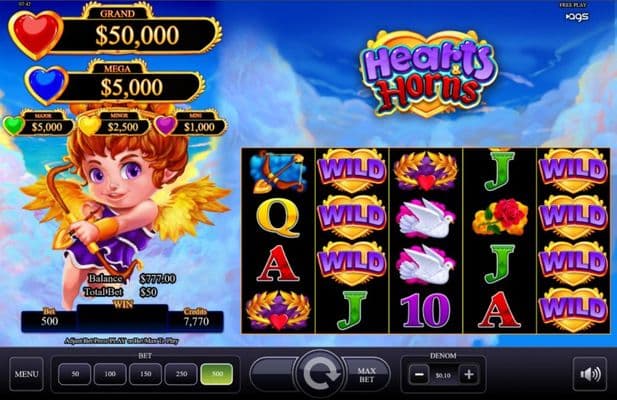Image resolution: width=617 pixels, height=400 pixels.
Task: Increase denomination with plus button
Action: tap(469, 374)
